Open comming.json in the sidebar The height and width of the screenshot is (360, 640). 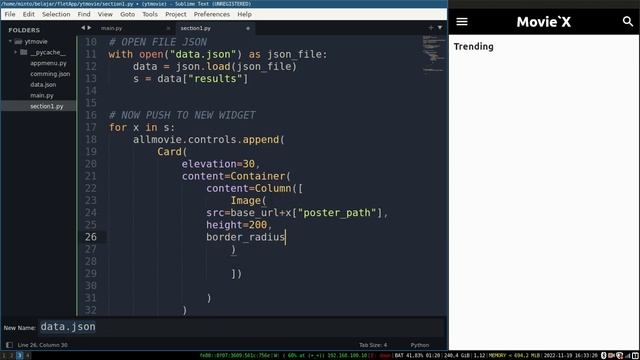point(50,74)
